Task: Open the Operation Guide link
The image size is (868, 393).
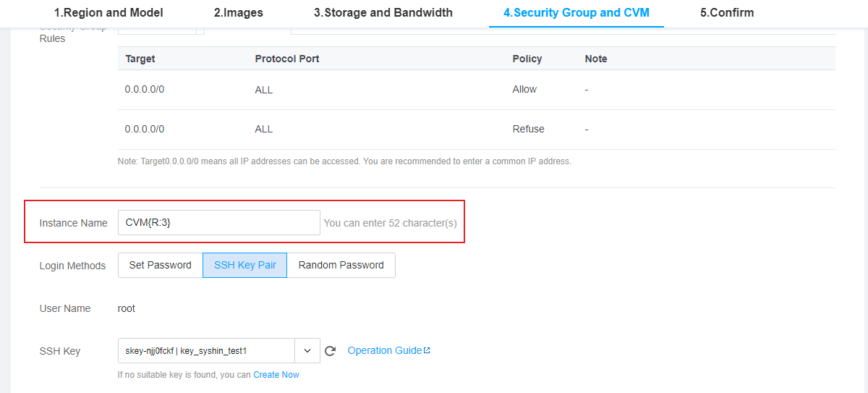Action: pyautogui.click(x=385, y=350)
